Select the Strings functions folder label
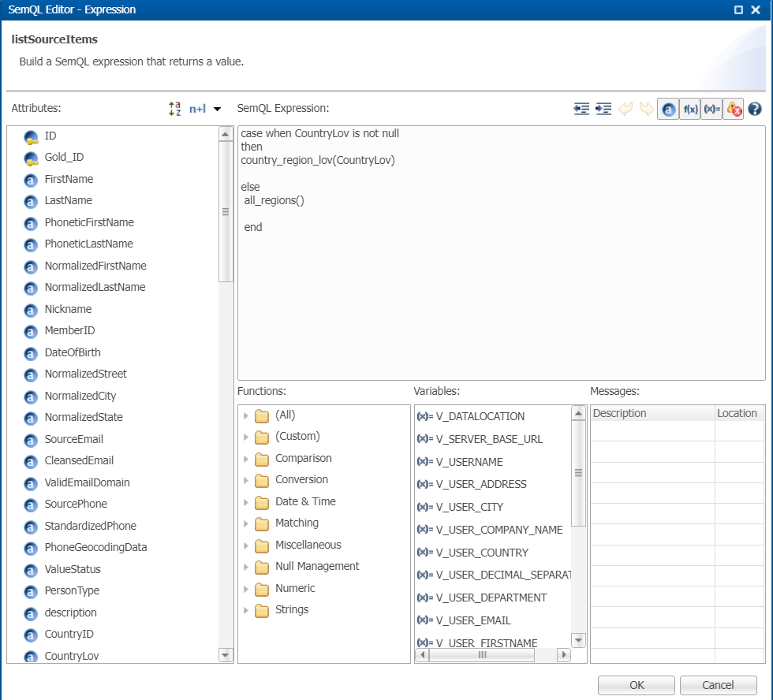 point(292,610)
